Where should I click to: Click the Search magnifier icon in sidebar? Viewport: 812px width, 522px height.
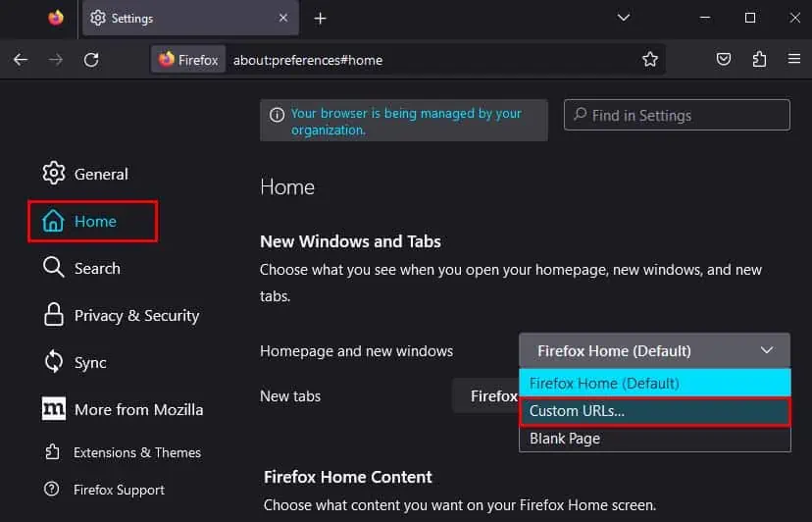[53, 268]
